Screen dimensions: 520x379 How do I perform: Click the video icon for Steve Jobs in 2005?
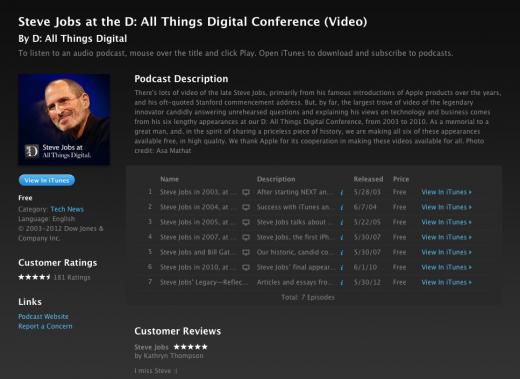(246, 222)
